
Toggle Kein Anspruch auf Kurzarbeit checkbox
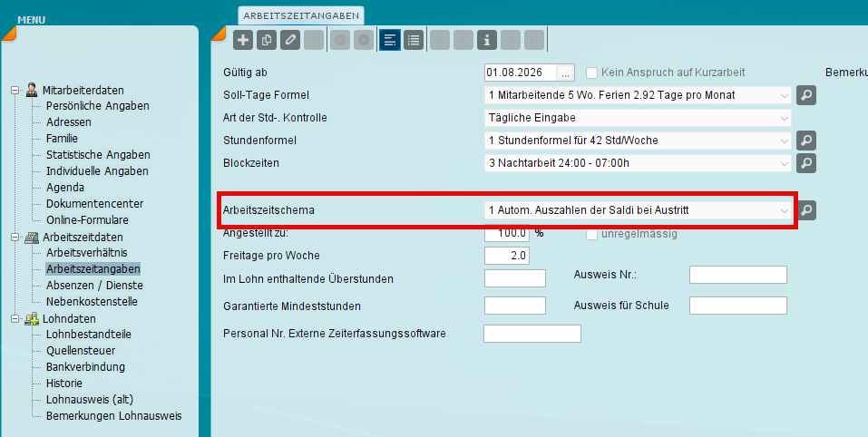(x=591, y=73)
